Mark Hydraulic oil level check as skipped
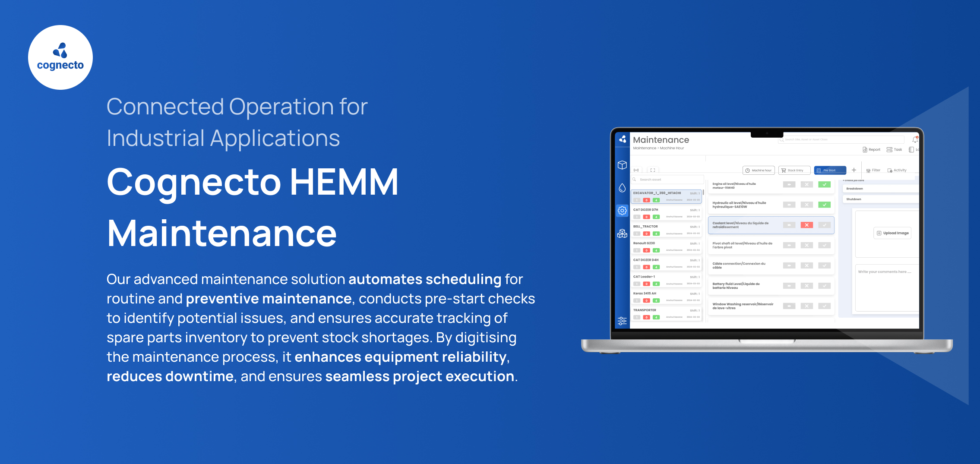980x464 pixels. coord(789,205)
